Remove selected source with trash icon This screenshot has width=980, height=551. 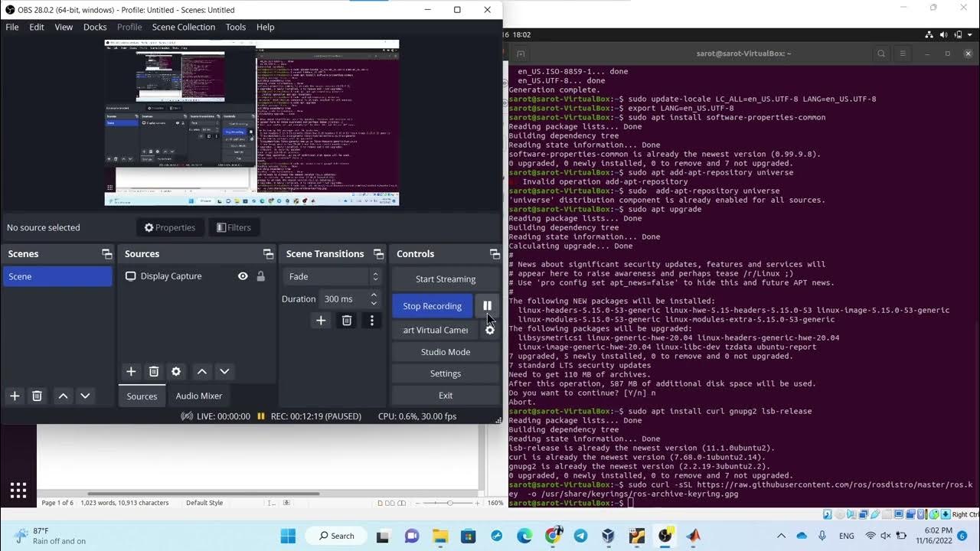point(154,371)
